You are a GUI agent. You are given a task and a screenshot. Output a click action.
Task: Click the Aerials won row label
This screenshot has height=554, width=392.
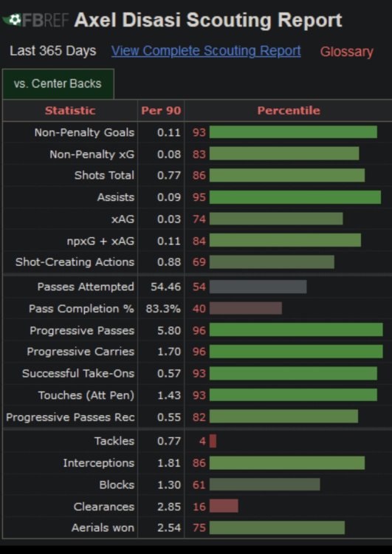point(103,527)
